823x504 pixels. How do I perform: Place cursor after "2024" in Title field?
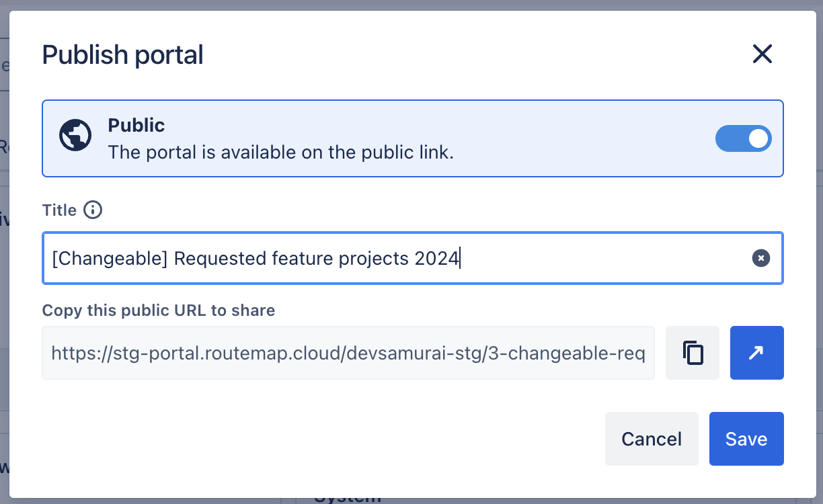click(x=460, y=258)
